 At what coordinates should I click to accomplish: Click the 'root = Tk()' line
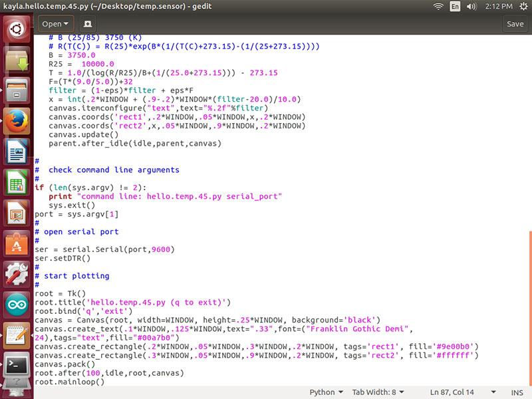coord(60,293)
